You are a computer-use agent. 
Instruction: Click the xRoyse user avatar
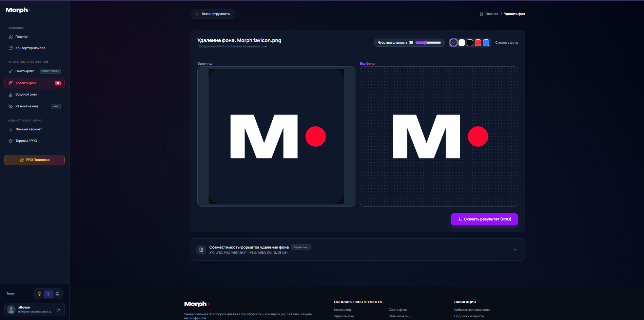pyautogui.click(x=11, y=310)
